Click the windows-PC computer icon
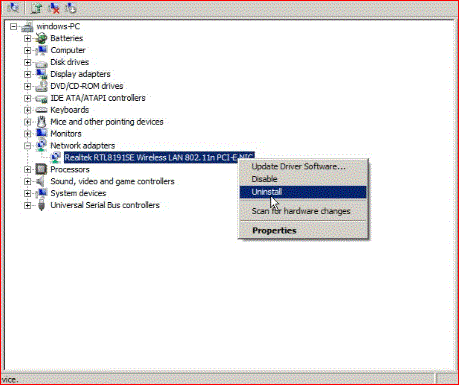The width and height of the screenshot is (459, 385). (27, 27)
